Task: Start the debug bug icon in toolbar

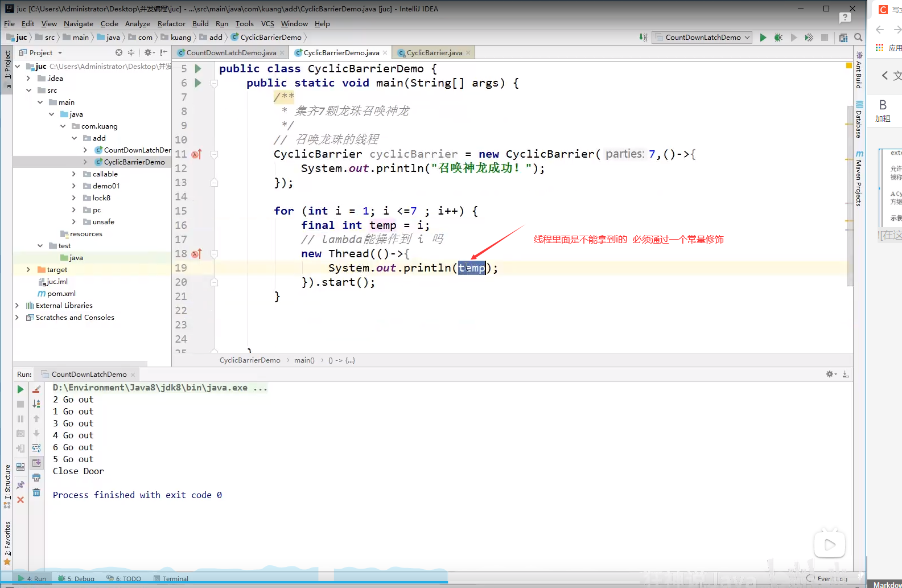Action: pos(778,38)
